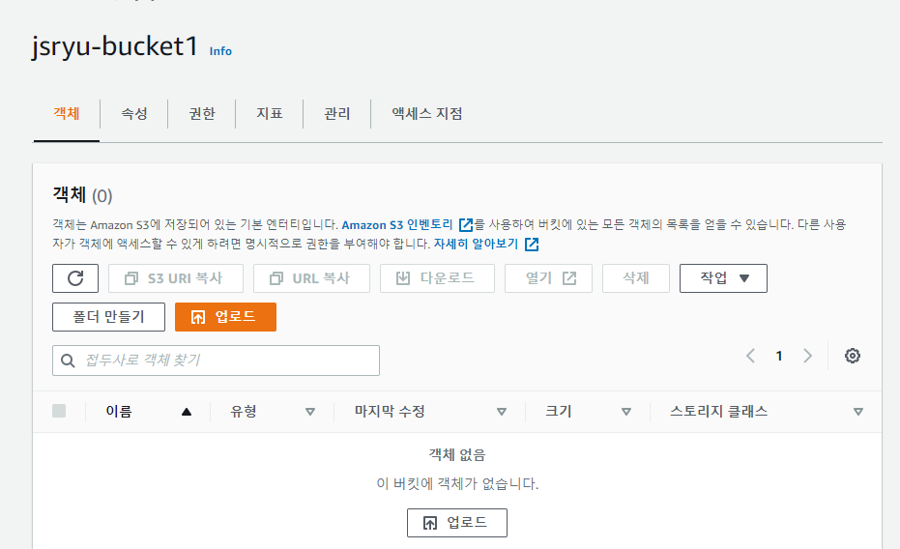Switch to the 속성 tab
This screenshot has width=900, height=549.
[134, 114]
